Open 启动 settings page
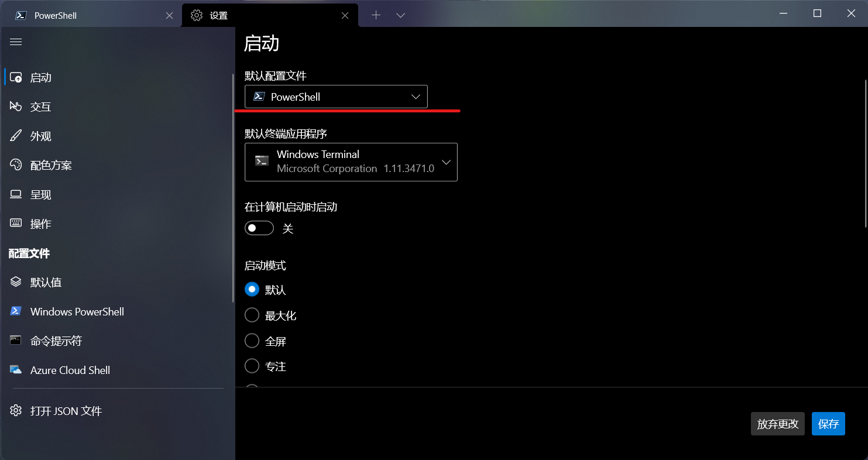The image size is (868, 460). coord(116,77)
